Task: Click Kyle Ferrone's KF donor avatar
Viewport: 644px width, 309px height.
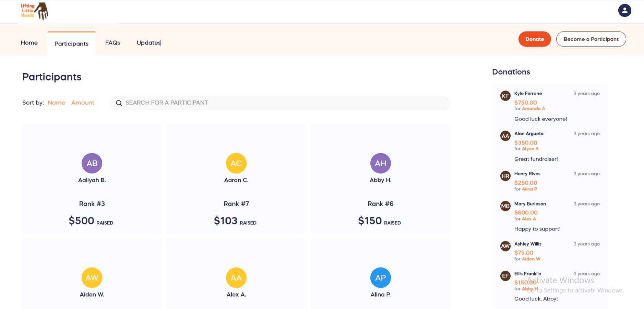Action: (505, 96)
